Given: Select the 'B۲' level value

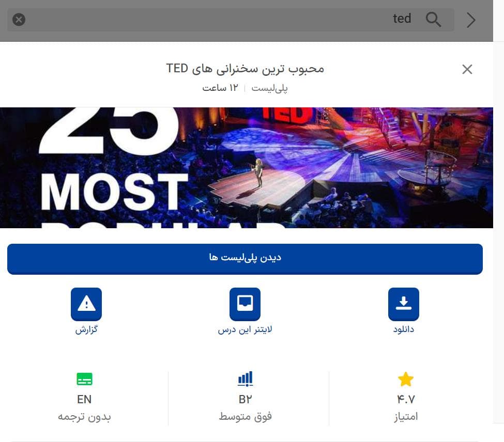Looking at the screenshot, I should pos(245,399).
